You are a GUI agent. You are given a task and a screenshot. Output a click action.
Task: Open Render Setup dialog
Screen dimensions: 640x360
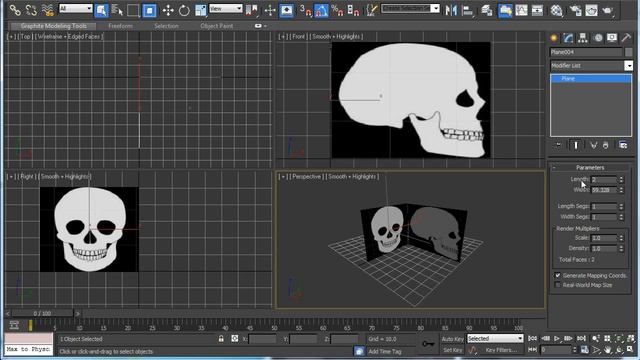pyautogui.click(x=575, y=10)
